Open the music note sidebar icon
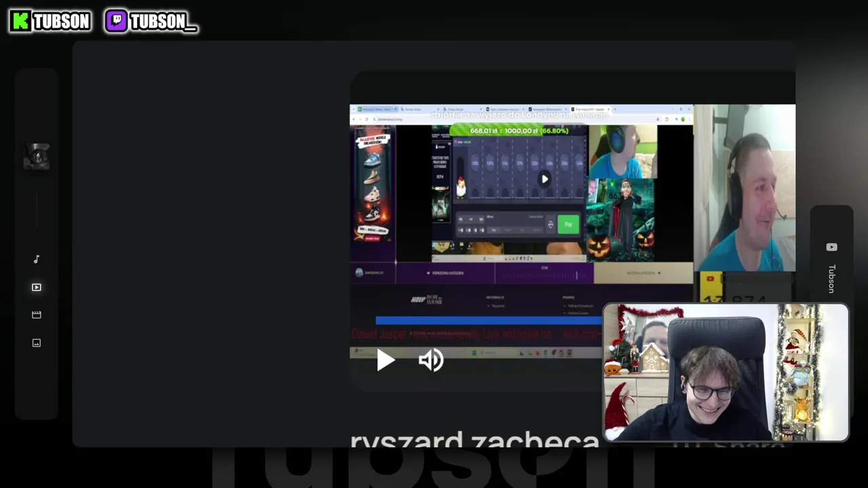The image size is (868, 488). coord(37,259)
